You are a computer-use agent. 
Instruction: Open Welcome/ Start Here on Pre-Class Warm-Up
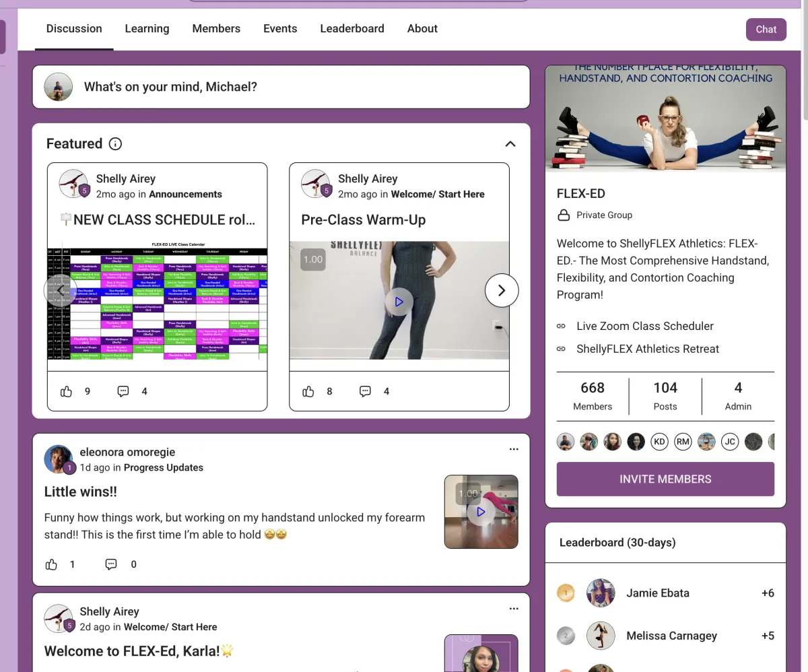coord(438,194)
